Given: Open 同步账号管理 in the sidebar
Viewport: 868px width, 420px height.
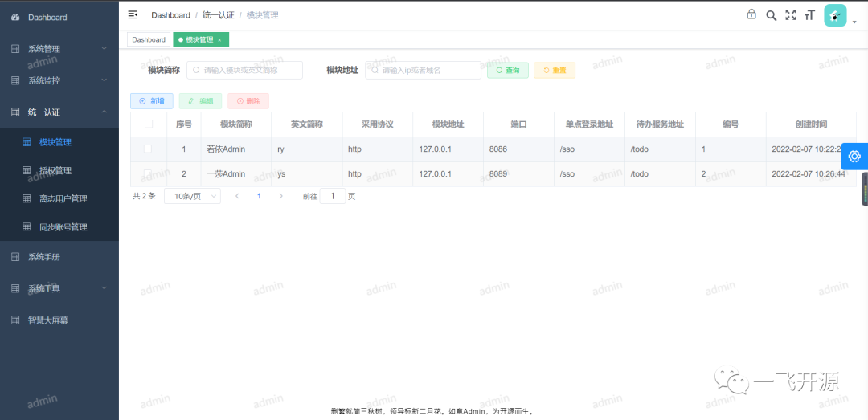Looking at the screenshot, I should 63,227.
